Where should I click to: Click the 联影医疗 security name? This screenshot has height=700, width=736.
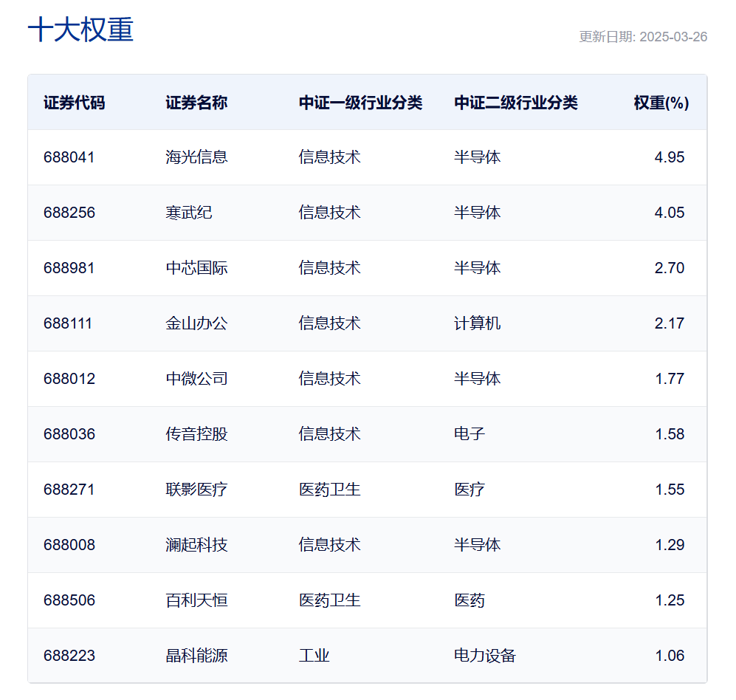pyautogui.click(x=196, y=490)
